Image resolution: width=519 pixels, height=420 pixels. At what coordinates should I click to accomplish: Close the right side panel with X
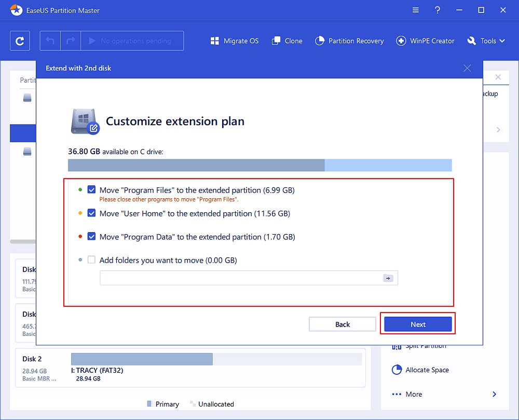point(498,77)
